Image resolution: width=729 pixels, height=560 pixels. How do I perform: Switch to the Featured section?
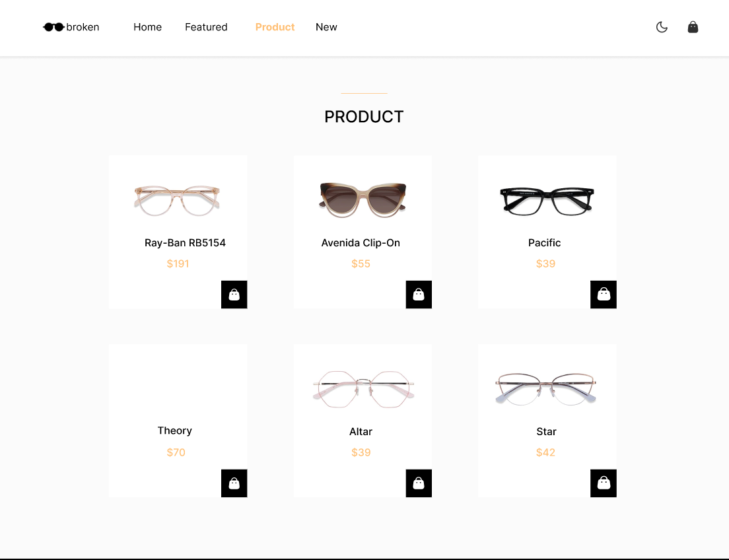pos(206,27)
